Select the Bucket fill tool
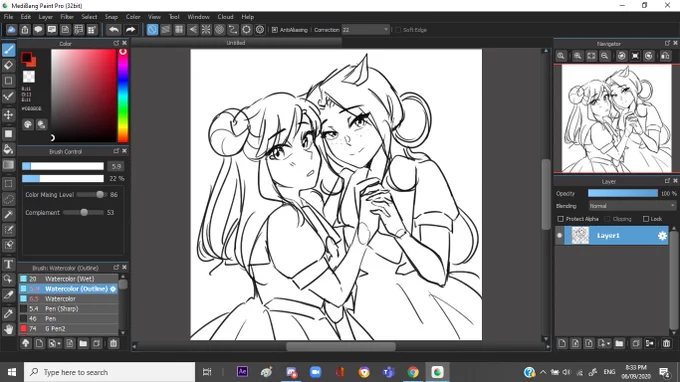 tap(9, 149)
